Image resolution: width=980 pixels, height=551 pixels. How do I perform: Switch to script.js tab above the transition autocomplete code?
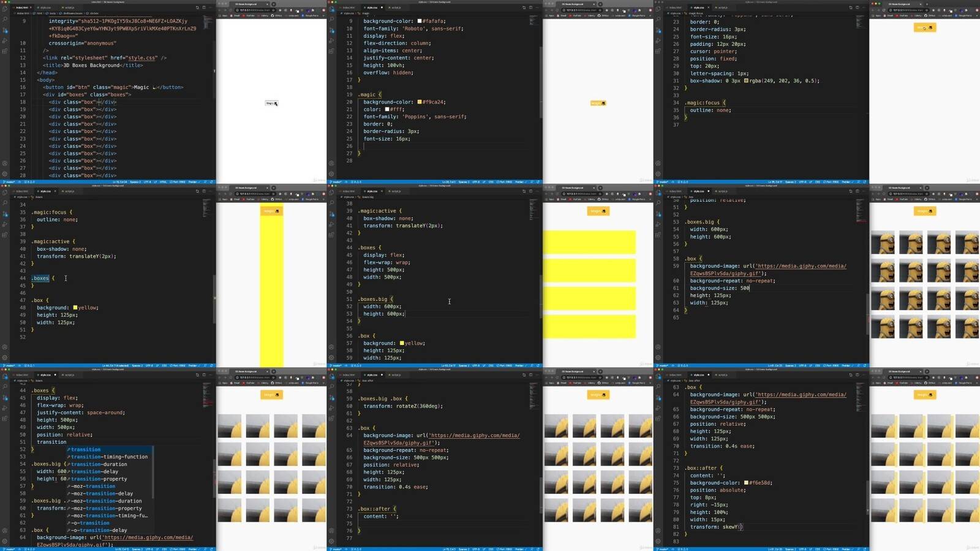click(x=69, y=375)
